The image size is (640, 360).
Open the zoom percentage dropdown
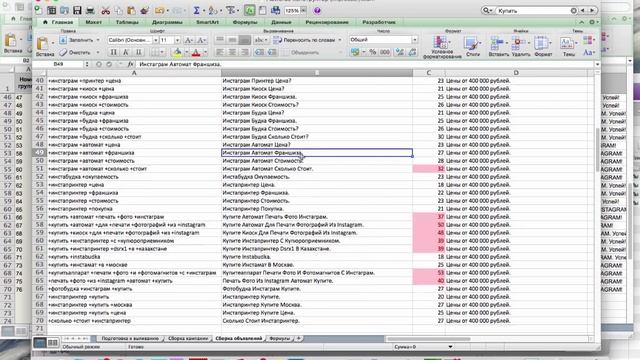point(303,11)
